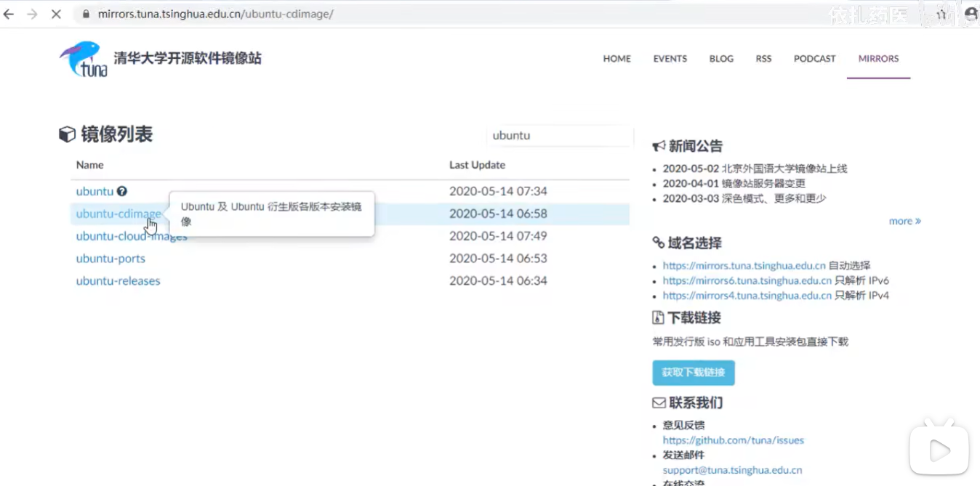Click the mirror search field containing ubuntu
This screenshot has height=486, width=980.
560,136
